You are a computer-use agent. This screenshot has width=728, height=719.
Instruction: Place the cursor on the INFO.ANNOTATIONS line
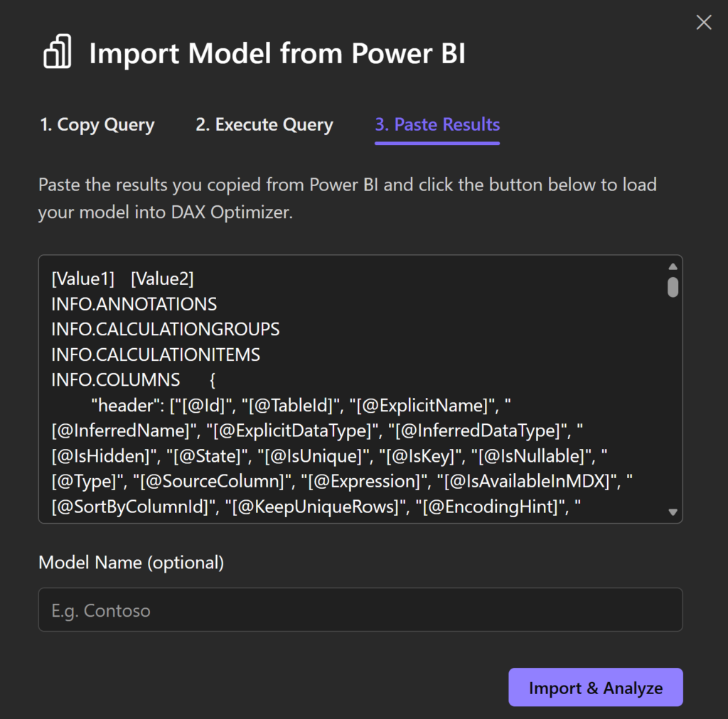click(134, 305)
